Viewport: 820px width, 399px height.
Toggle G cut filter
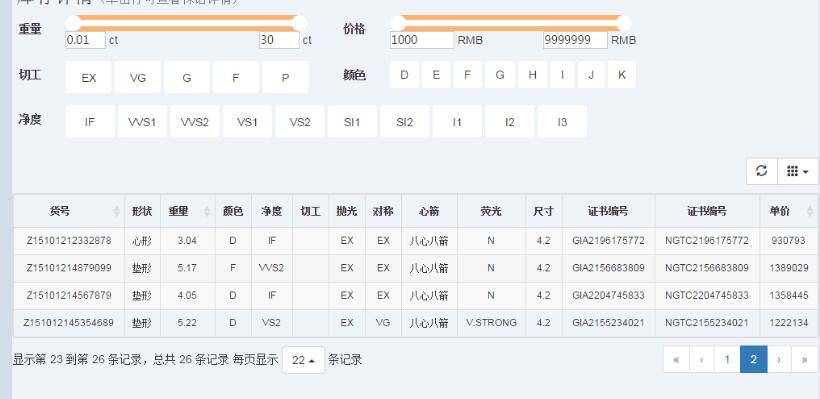(x=187, y=77)
